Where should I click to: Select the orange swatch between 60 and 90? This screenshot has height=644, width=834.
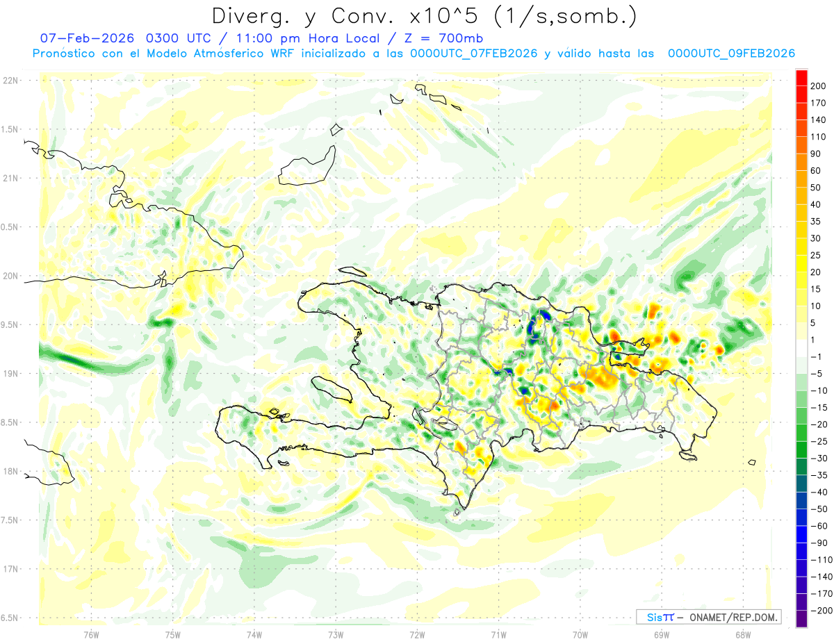tap(801, 162)
